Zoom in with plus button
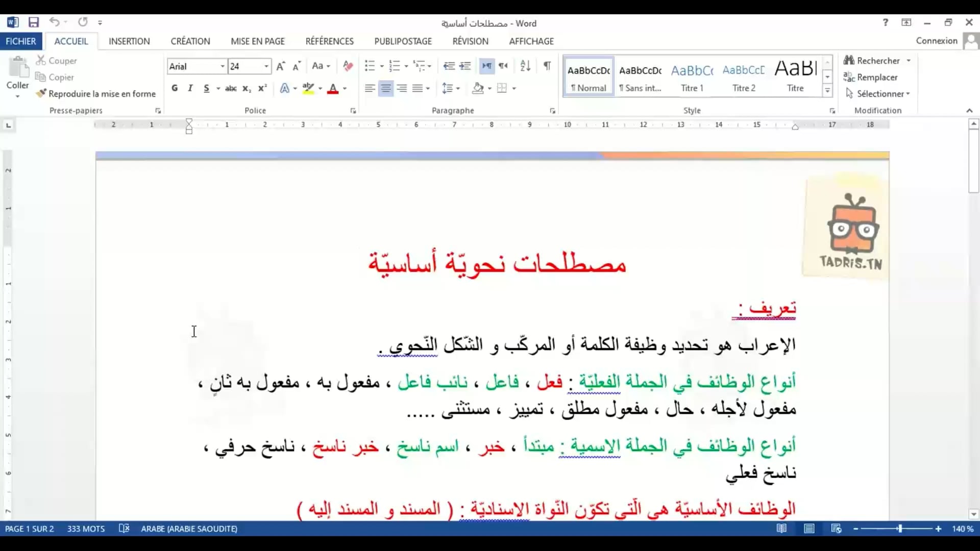 [x=938, y=529]
